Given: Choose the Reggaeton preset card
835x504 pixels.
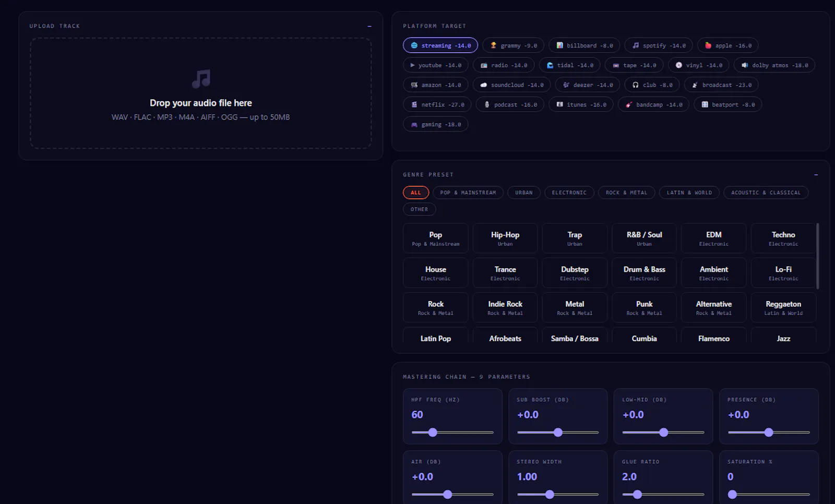Looking at the screenshot, I should [x=783, y=307].
